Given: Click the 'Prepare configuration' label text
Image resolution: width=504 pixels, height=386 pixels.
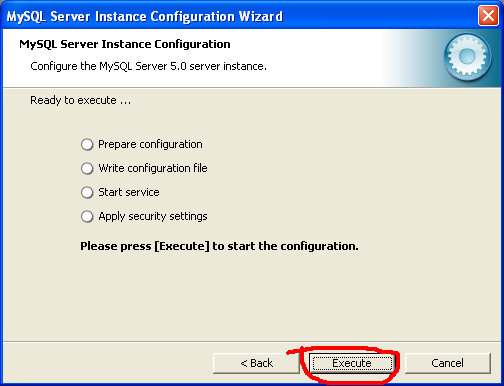Looking at the screenshot, I should [x=150, y=145].
